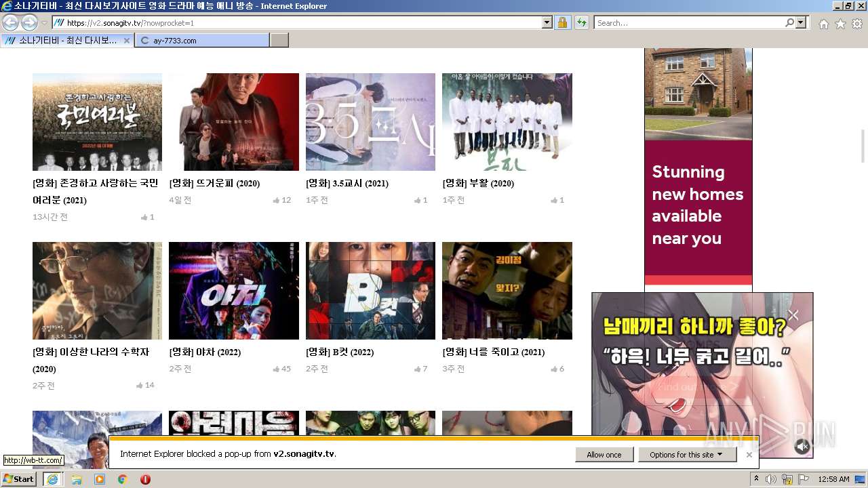This screenshot has width=868, height=488.
Task: Switch to the ay-7733.com tab
Action: click(x=202, y=41)
